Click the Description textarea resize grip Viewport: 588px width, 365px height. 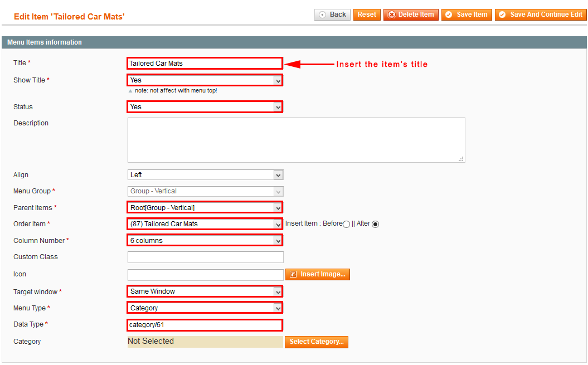pos(461,159)
